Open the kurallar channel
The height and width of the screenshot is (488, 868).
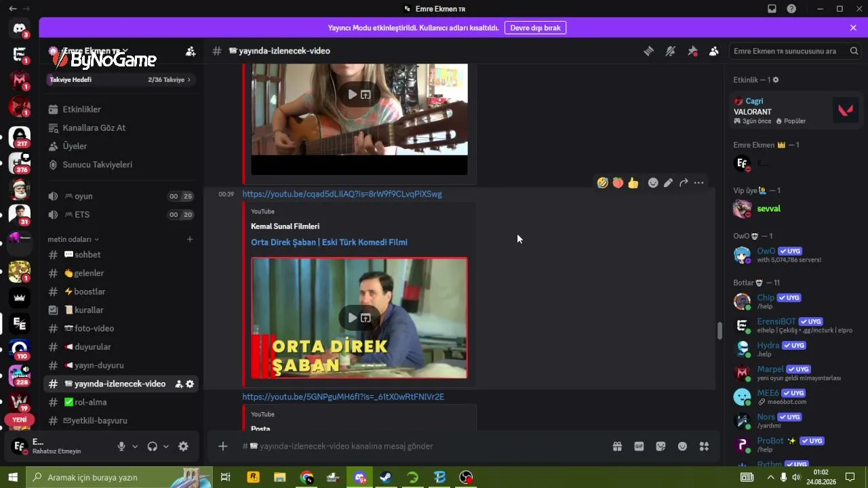121,310
